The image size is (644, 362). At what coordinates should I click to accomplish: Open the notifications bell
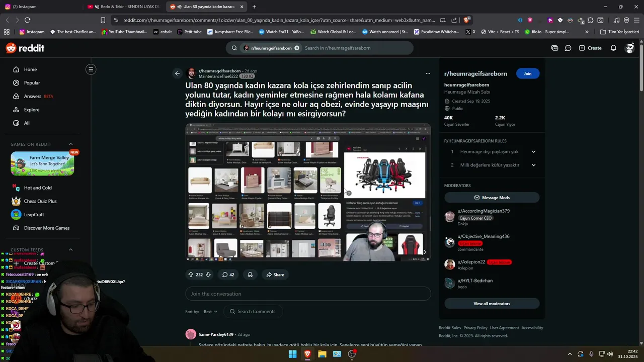[613, 48]
